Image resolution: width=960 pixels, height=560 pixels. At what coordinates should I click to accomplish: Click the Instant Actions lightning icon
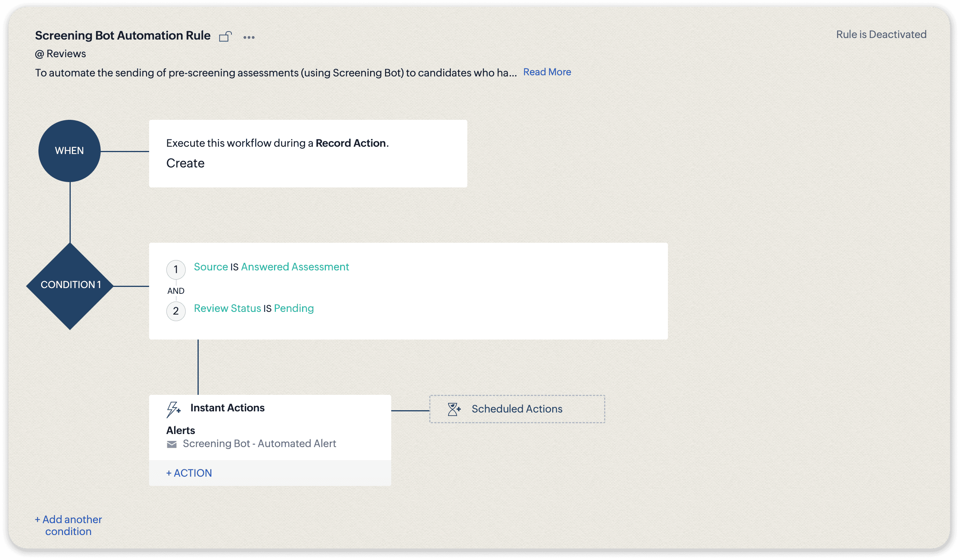tap(173, 409)
